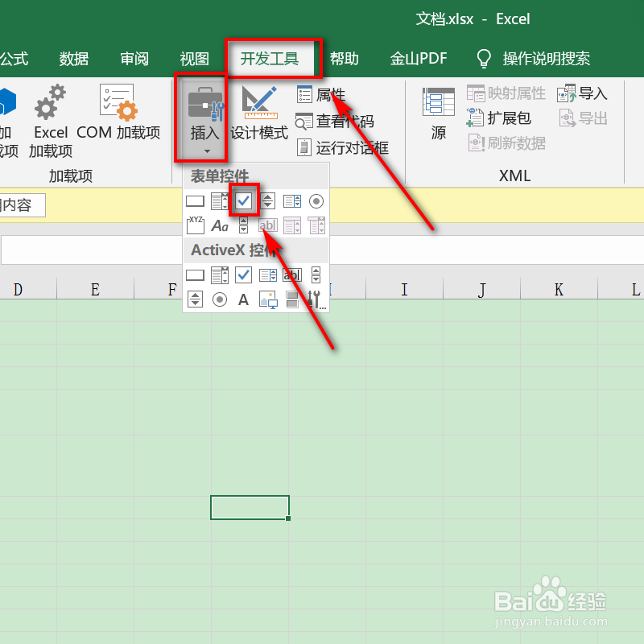This screenshot has width=644, height=644.
Task: Select the checkbox form control
Action: pyautogui.click(x=244, y=201)
